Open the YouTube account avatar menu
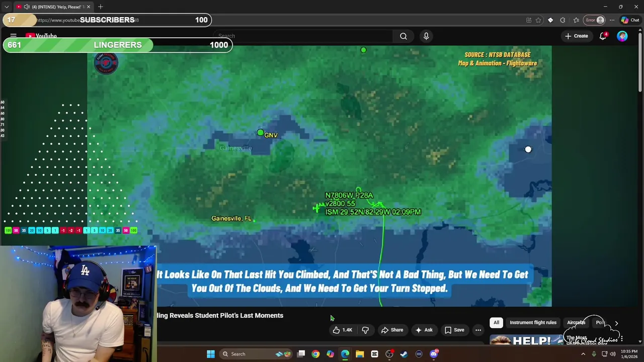Image resolution: width=644 pixels, height=362 pixels. (x=622, y=36)
